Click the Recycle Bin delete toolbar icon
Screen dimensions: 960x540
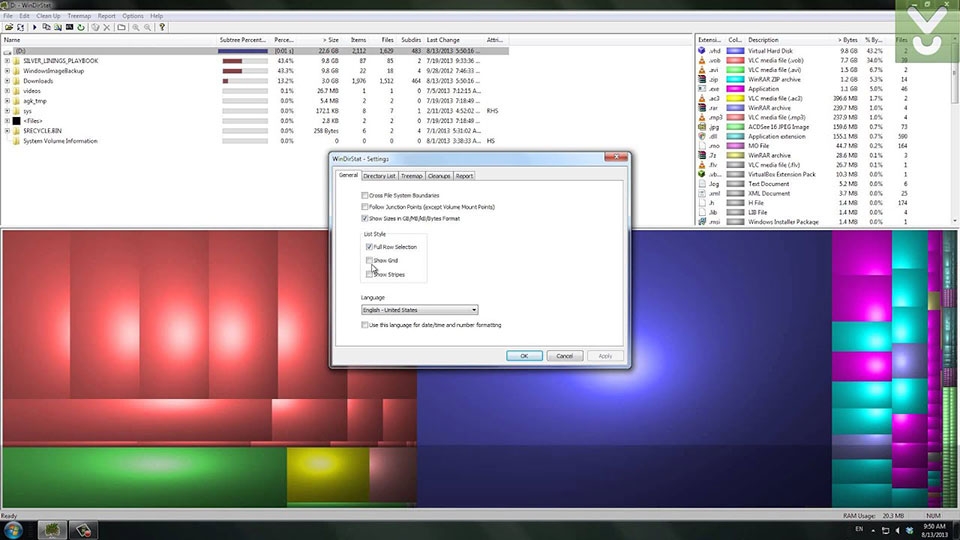click(x=95, y=28)
